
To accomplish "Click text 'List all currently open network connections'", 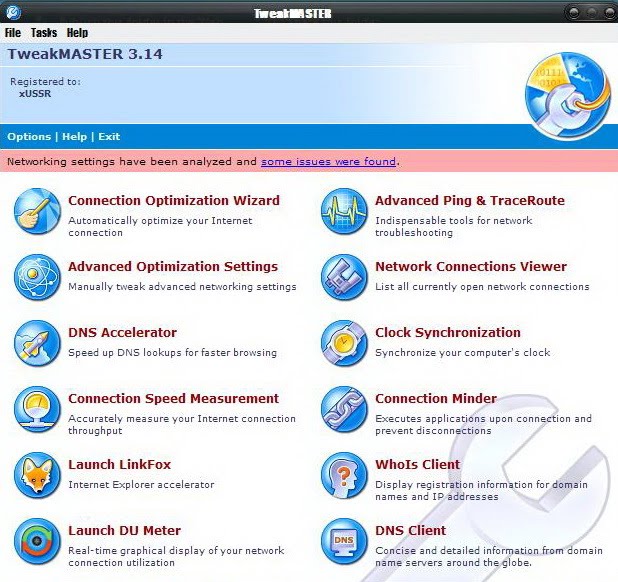I will pyautogui.click(x=482, y=287).
